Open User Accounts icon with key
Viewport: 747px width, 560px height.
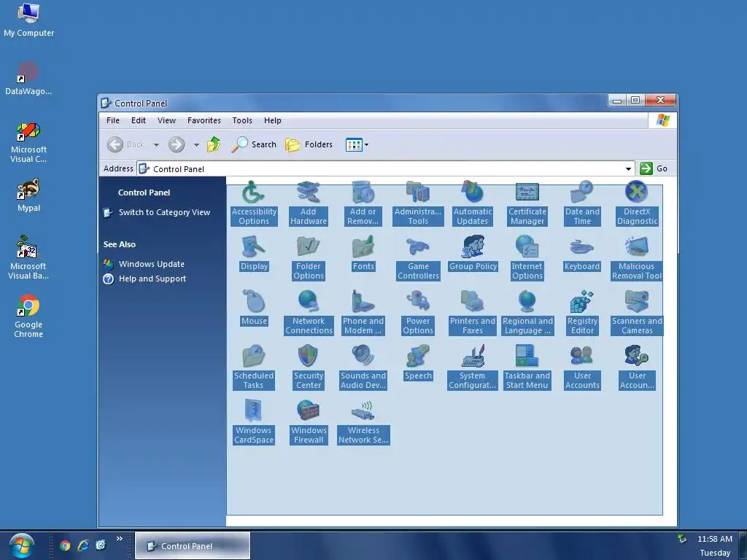point(636,368)
